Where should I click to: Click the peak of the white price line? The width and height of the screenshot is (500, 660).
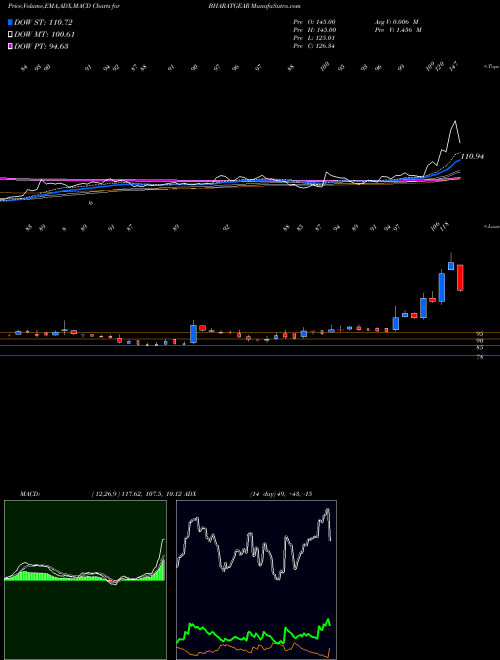coord(455,121)
